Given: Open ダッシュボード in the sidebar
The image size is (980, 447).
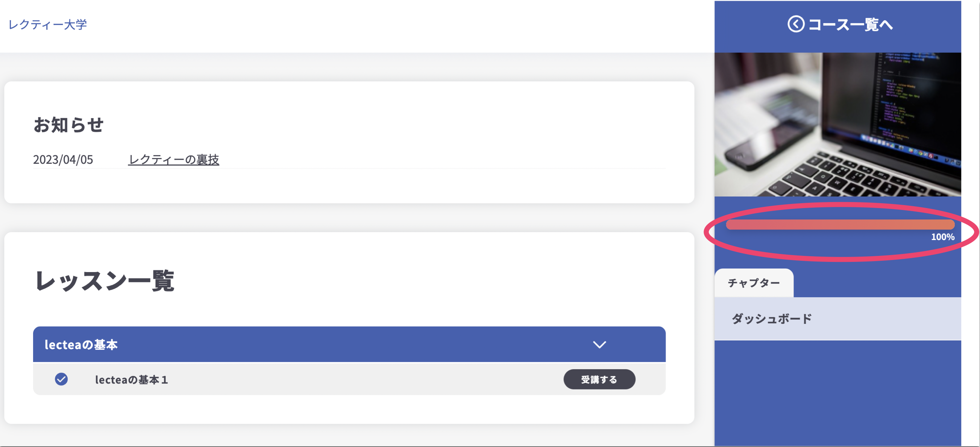Looking at the screenshot, I should [772, 319].
